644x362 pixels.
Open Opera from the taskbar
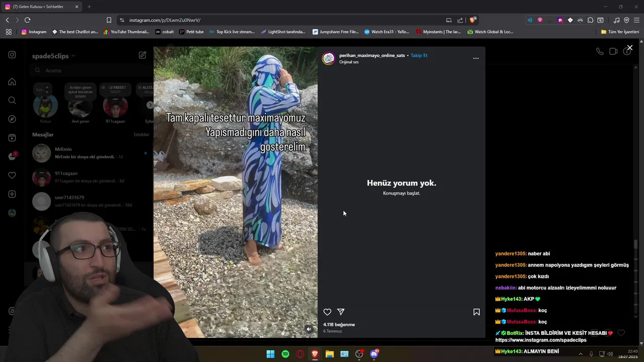coord(300,354)
